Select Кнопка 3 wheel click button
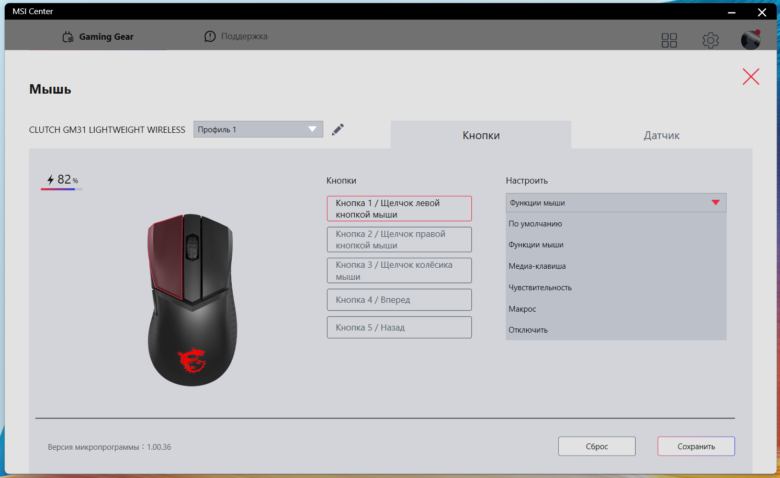Viewport: 780px width, 478px height. pyautogui.click(x=399, y=270)
